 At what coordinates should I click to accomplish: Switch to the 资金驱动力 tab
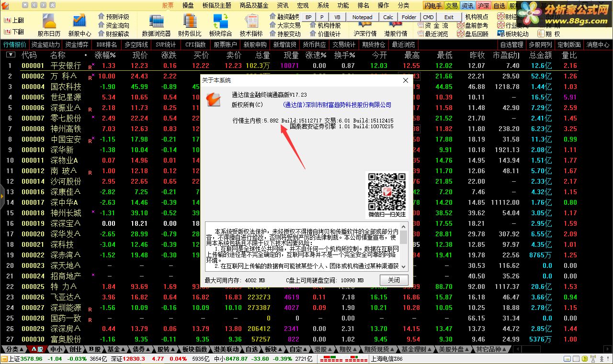point(46,44)
